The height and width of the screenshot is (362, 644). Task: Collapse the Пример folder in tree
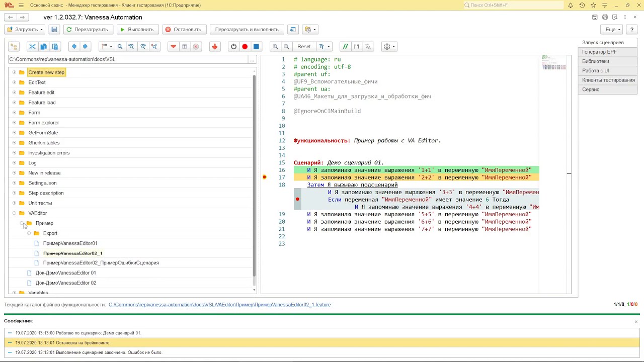point(22,223)
